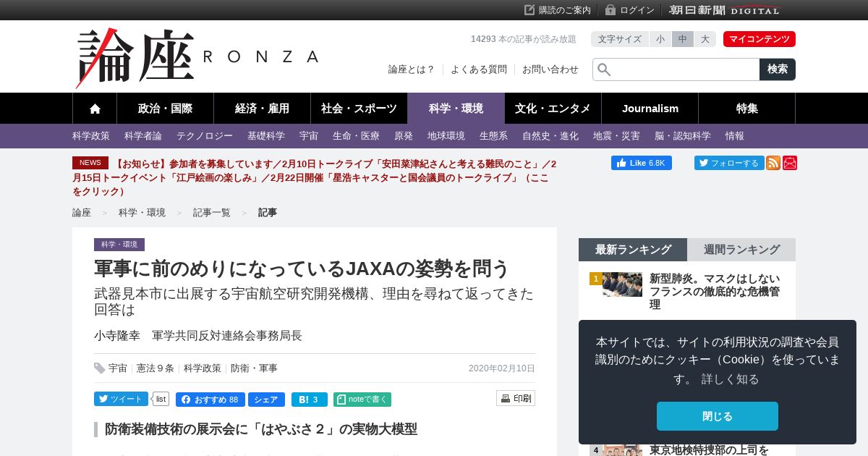Set font size to 大
868x456 pixels.
(x=705, y=39)
